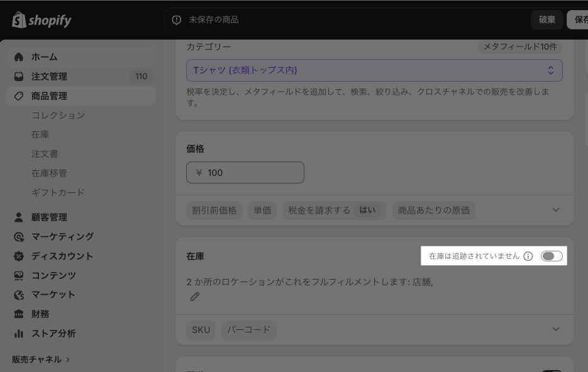The width and height of the screenshot is (588, 372).
Task: Expand 販売チャネル section
Action: pyautogui.click(x=41, y=359)
